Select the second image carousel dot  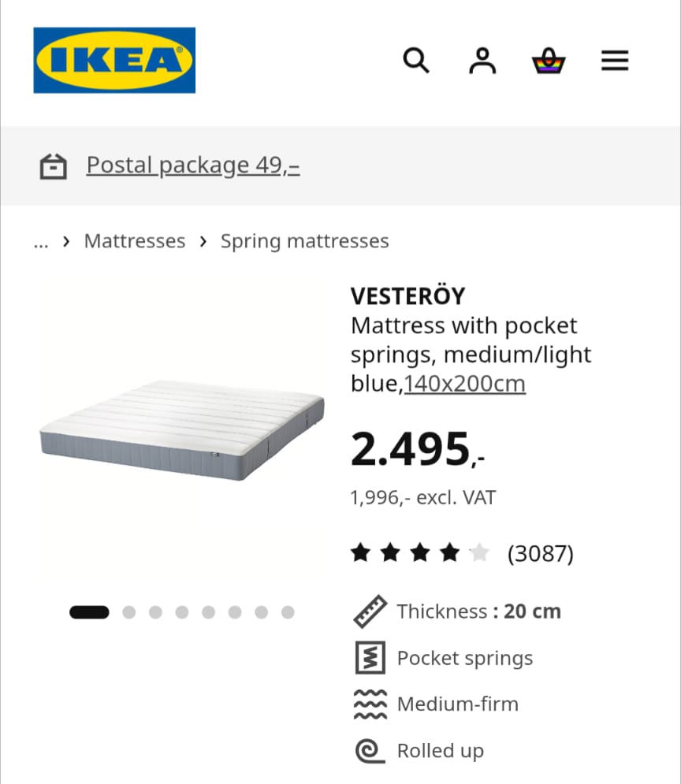tap(129, 612)
